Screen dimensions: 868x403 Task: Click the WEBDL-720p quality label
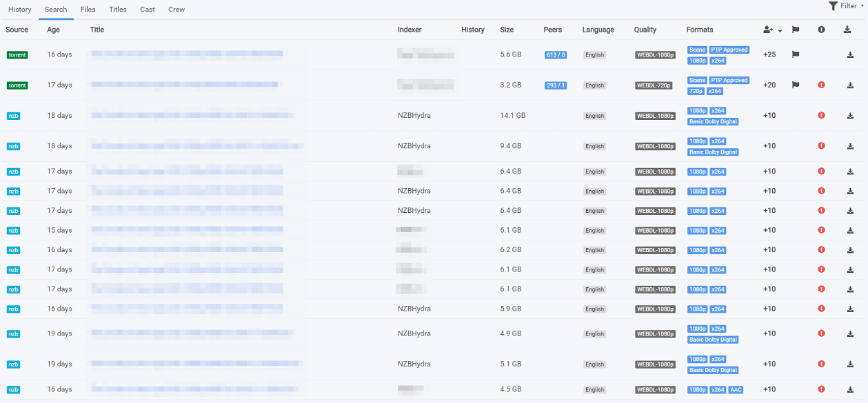[x=654, y=85]
